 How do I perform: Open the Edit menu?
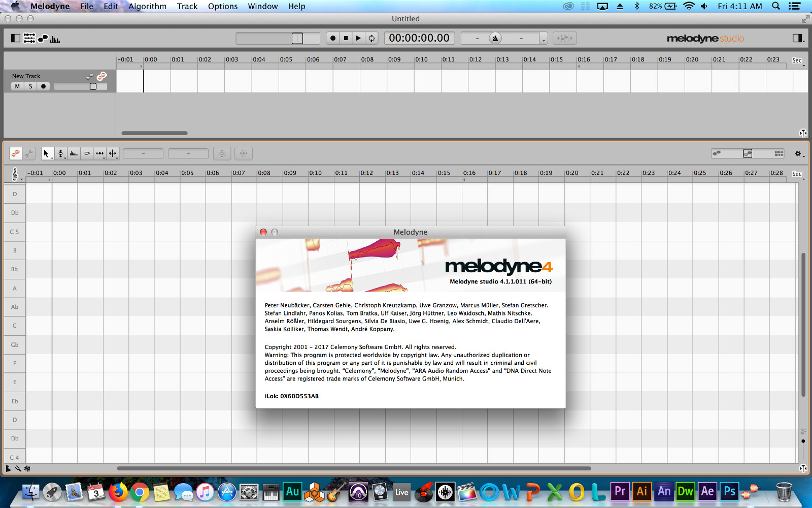click(111, 6)
